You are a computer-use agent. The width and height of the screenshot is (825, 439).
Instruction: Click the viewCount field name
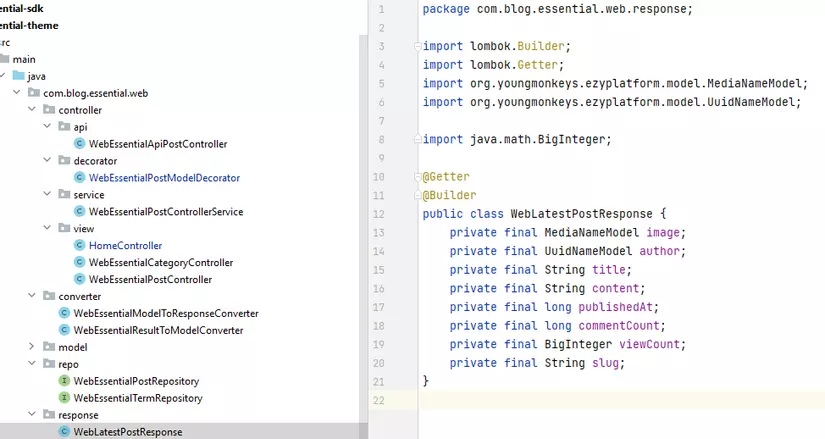(x=649, y=344)
